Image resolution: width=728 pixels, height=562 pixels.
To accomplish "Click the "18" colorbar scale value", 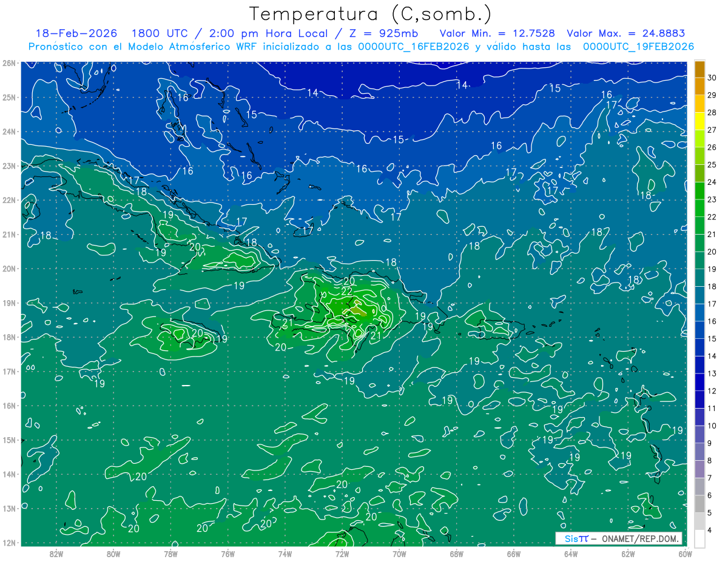I will tap(712, 286).
